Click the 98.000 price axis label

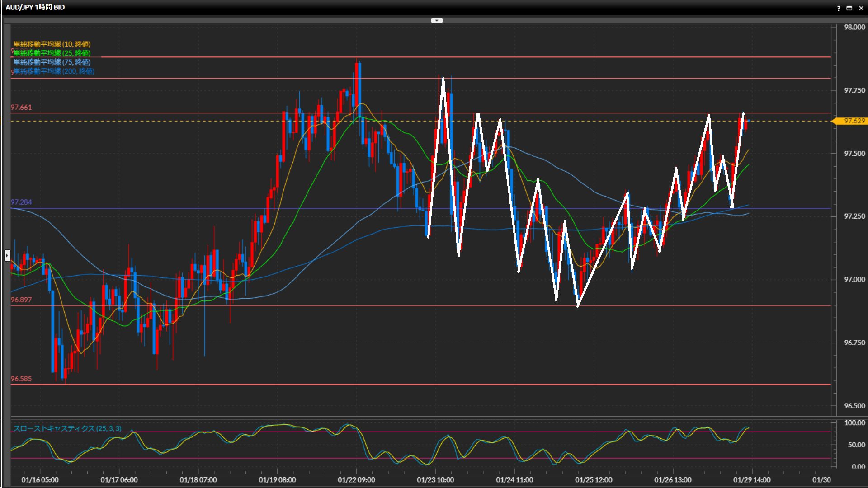[854, 28]
